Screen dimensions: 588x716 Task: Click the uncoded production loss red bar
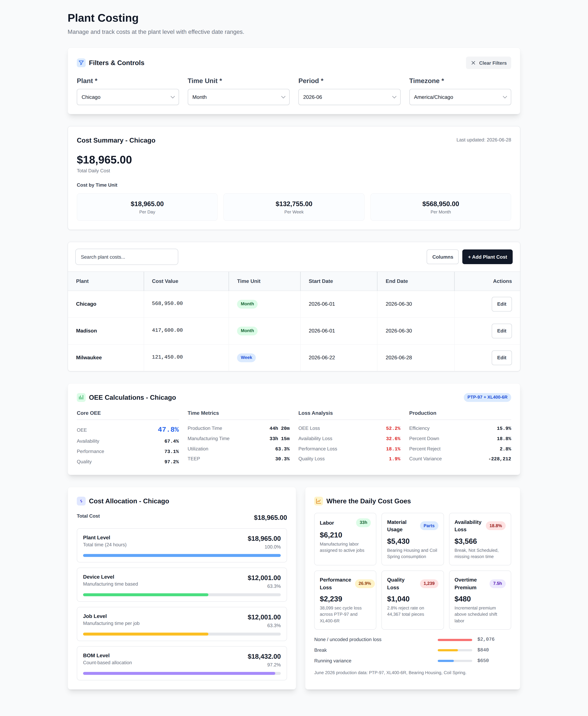pos(455,640)
